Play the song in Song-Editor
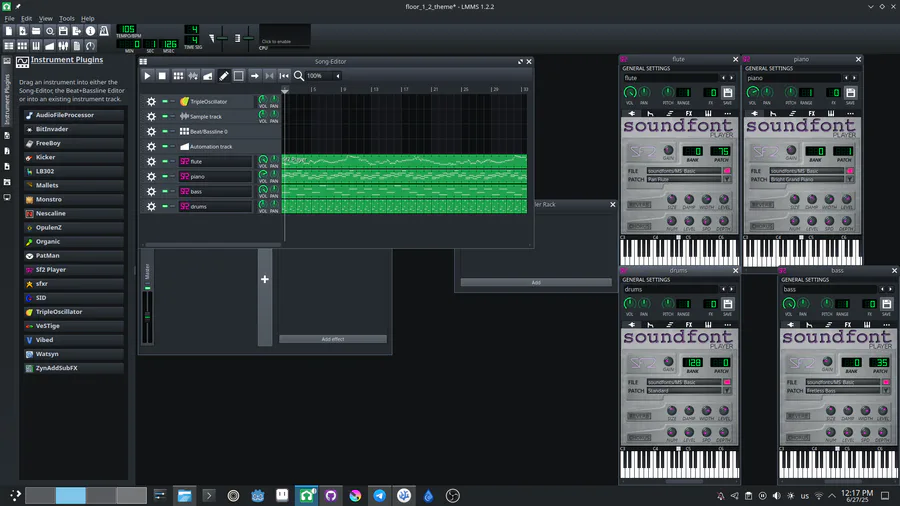The image size is (900, 506). click(147, 76)
